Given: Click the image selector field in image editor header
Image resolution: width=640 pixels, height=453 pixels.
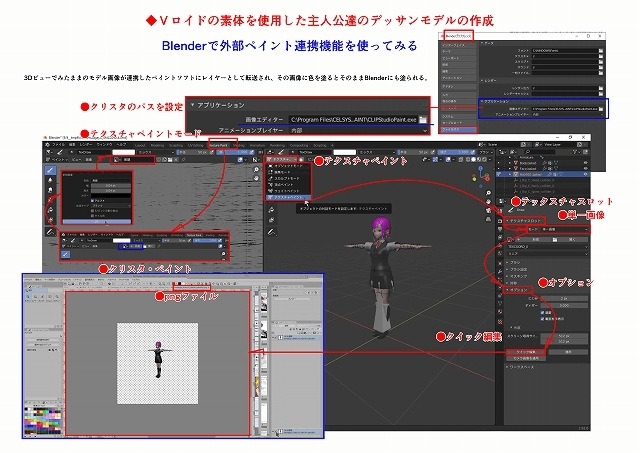Looking at the screenshot, I should click(x=133, y=160).
